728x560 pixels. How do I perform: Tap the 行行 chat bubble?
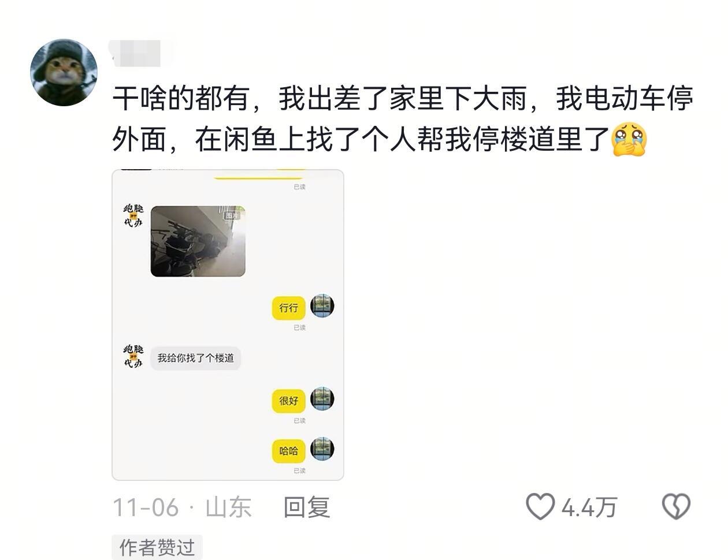click(x=289, y=308)
